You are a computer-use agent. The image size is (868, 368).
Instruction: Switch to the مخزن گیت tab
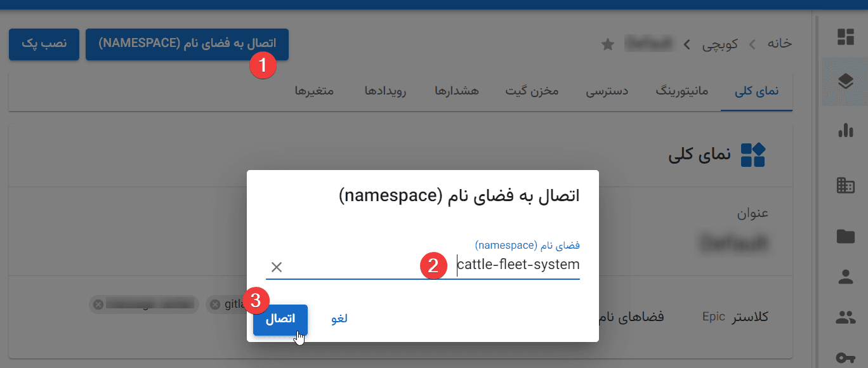[532, 91]
